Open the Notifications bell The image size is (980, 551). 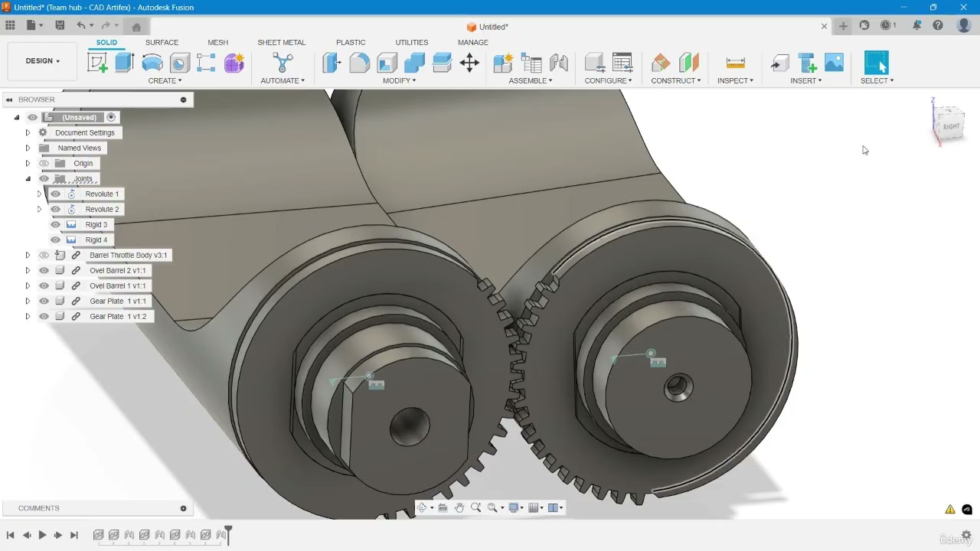coord(916,25)
